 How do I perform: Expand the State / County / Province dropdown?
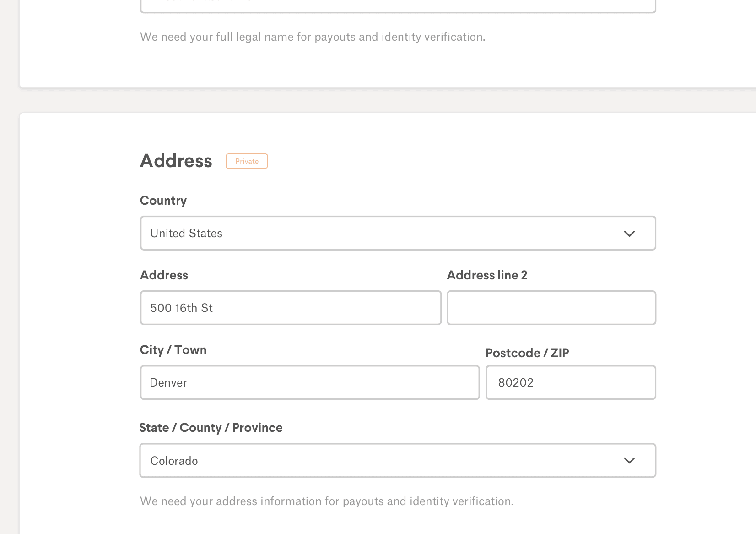click(398, 460)
